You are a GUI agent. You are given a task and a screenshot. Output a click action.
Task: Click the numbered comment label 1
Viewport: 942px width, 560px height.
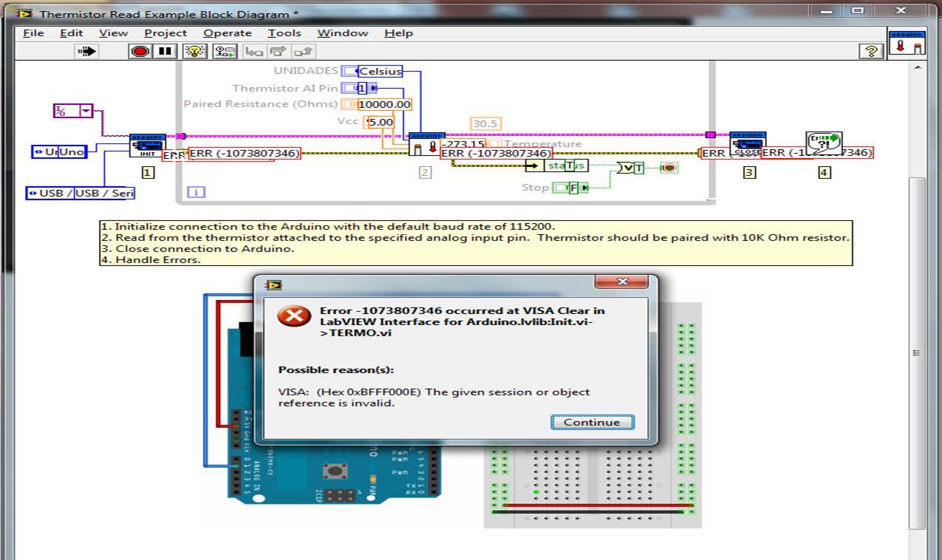148,172
